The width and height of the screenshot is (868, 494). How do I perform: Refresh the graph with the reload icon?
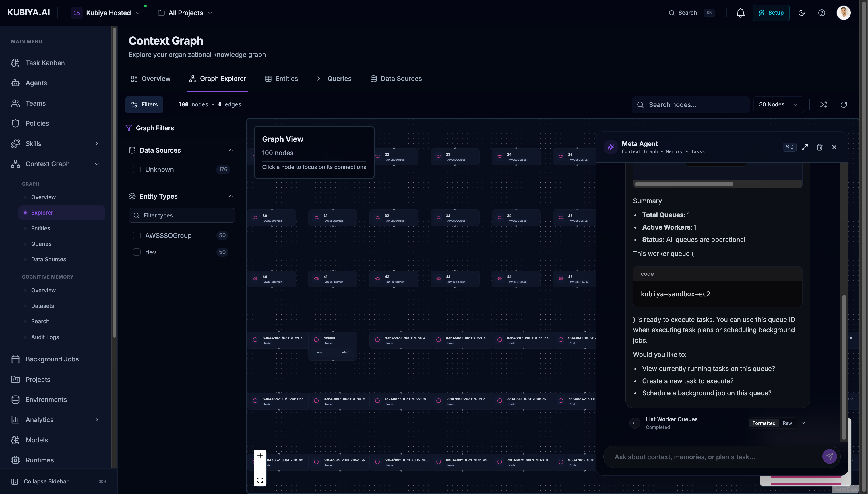(x=844, y=104)
